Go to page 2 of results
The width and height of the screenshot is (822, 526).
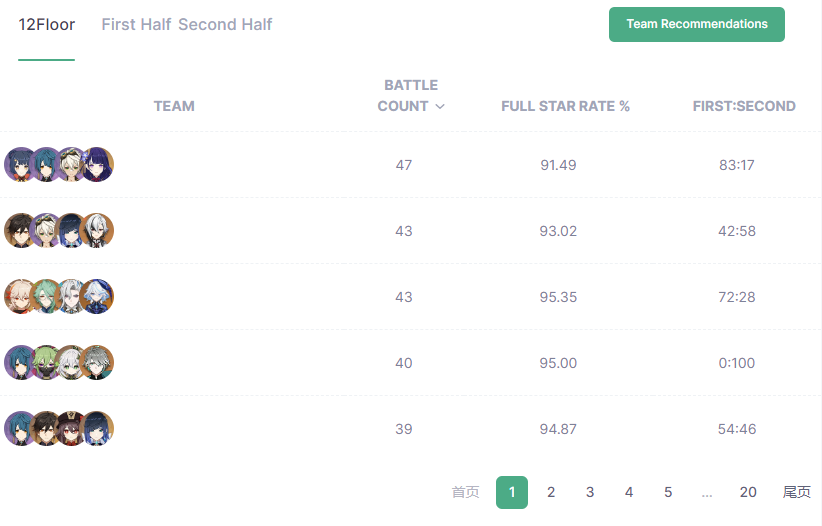551,492
